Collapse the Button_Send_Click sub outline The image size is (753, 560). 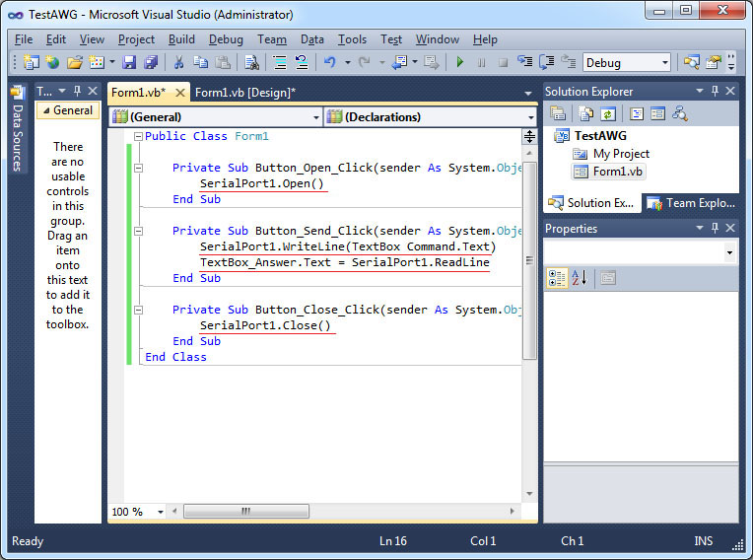(x=139, y=231)
